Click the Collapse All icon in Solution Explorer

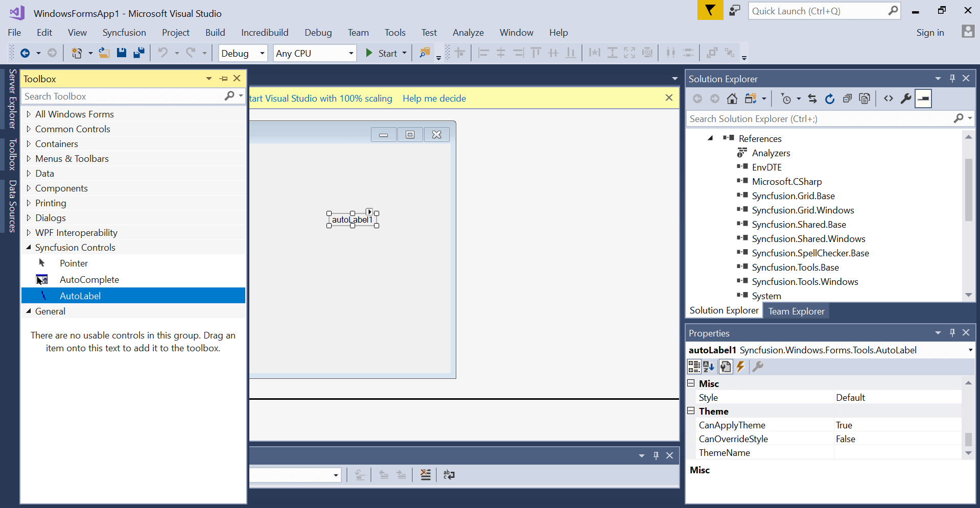coord(847,99)
